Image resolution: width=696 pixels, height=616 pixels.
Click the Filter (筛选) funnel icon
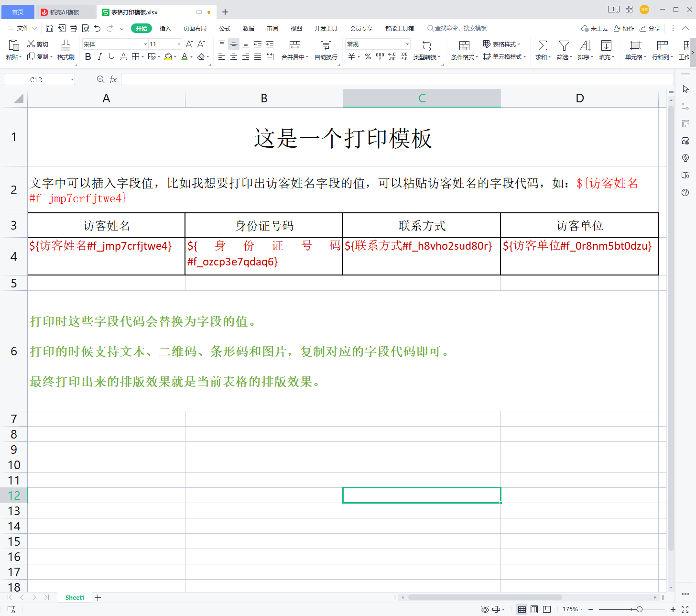tap(564, 46)
